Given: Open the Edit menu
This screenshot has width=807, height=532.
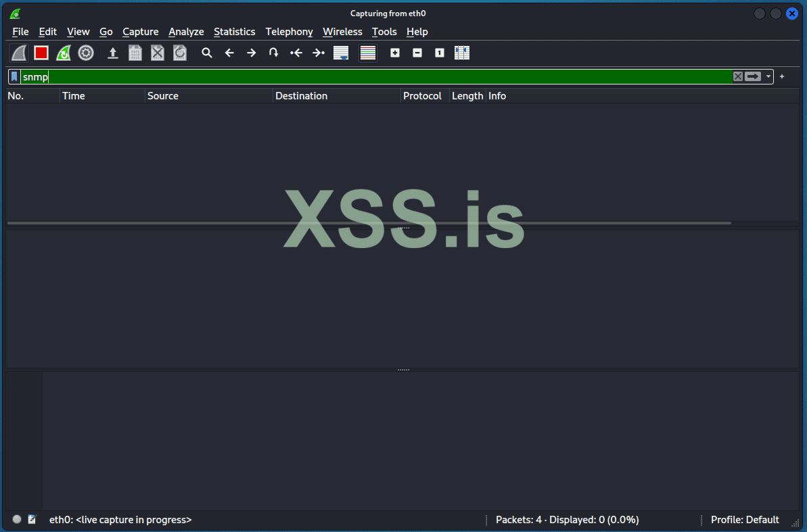Looking at the screenshot, I should [47, 32].
